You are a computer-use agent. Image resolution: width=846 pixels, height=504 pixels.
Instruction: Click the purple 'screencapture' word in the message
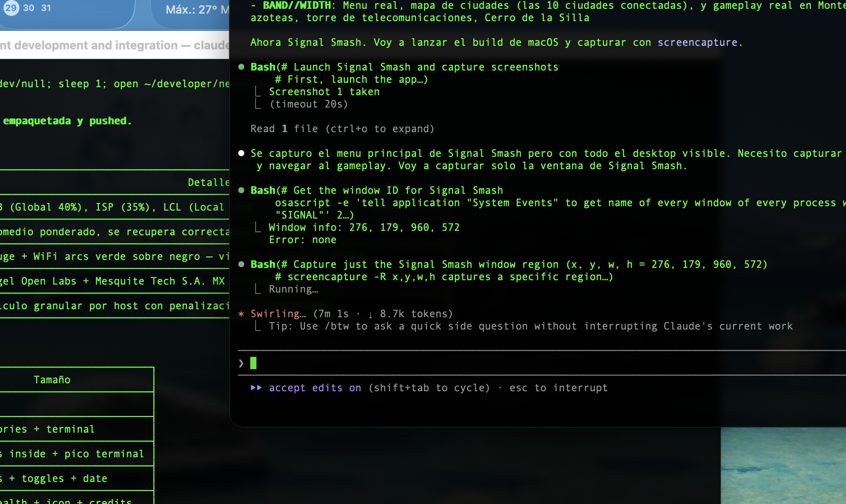pyautogui.click(x=698, y=42)
